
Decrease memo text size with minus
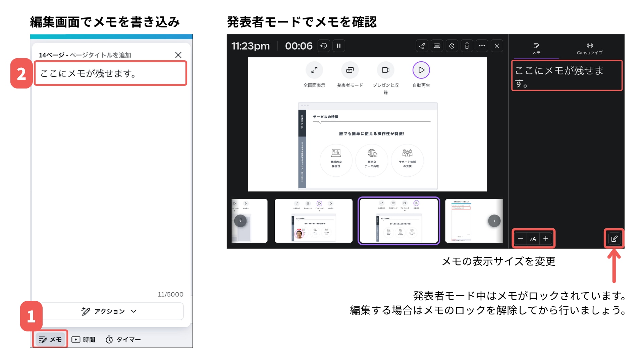click(520, 239)
